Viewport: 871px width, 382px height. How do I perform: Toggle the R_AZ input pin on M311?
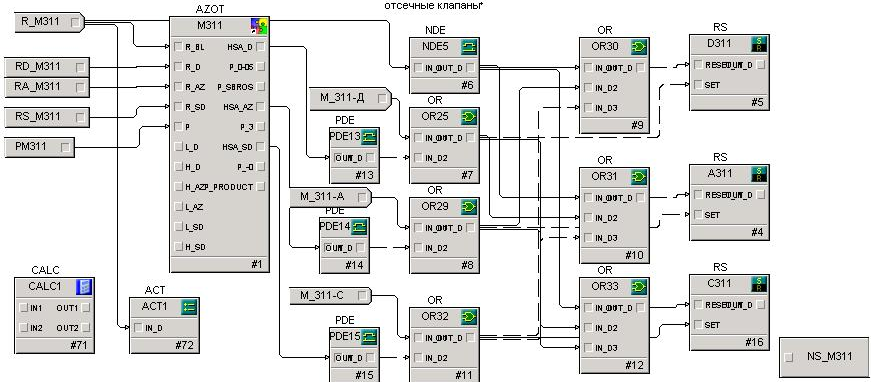(178, 87)
